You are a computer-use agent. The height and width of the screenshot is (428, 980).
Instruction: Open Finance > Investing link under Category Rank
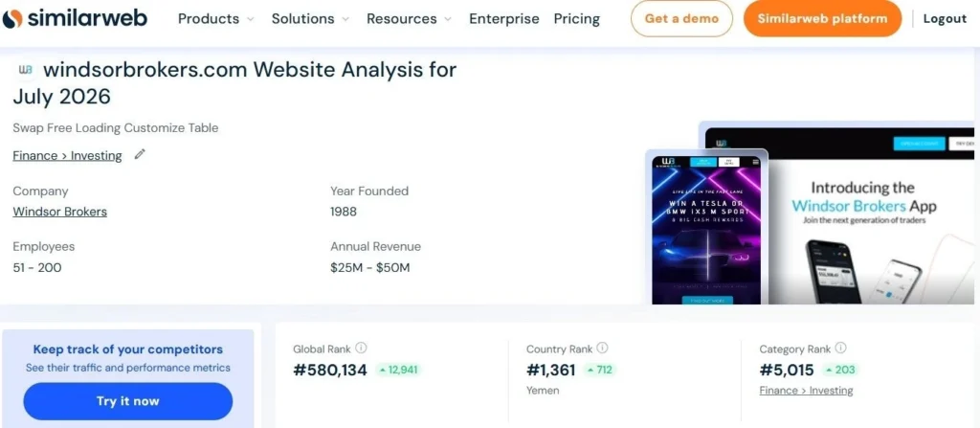click(806, 391)
